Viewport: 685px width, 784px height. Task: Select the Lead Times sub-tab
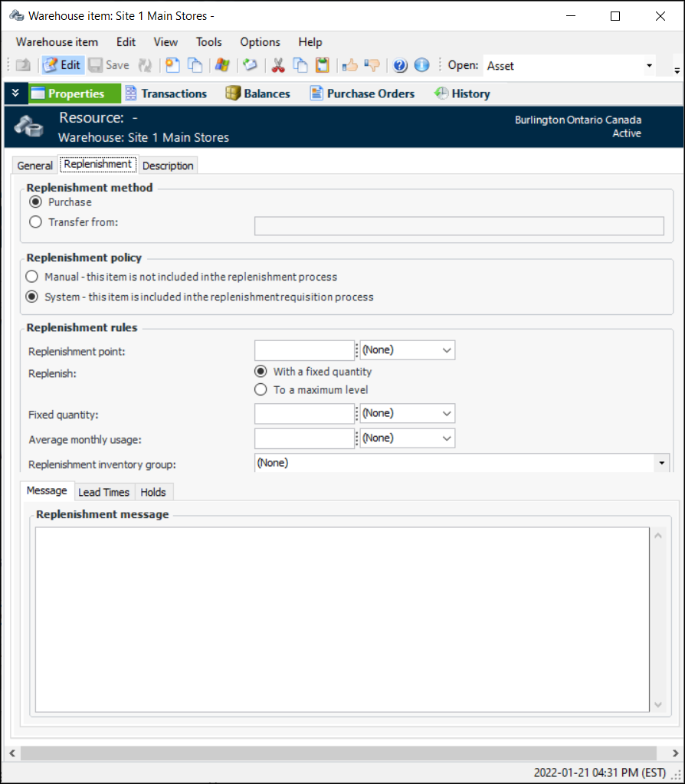click(104, 492)
